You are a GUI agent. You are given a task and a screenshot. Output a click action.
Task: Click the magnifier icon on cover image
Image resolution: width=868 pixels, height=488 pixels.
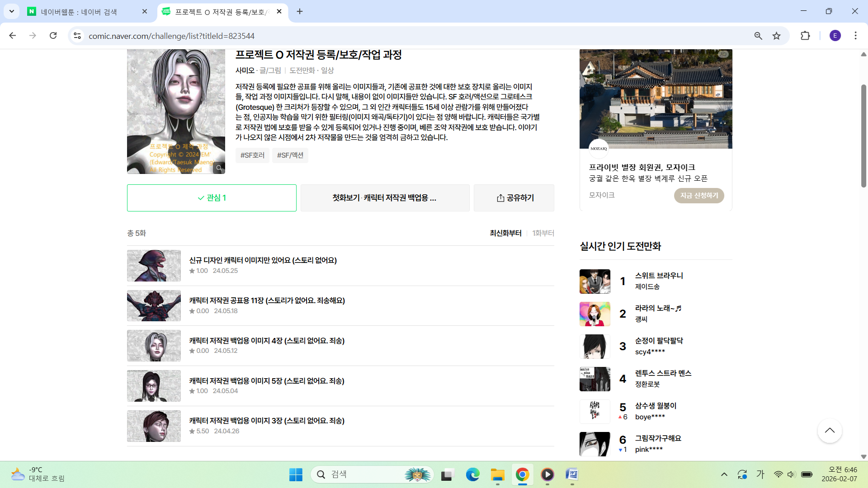pos(219,168)
